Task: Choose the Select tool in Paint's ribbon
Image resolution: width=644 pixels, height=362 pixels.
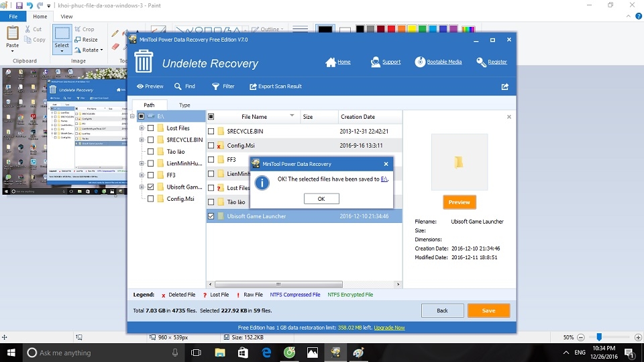Action: point(62,39)
